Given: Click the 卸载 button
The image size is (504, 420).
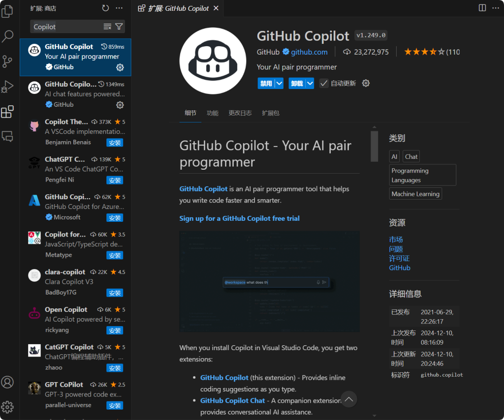Looking at the screenshot, I should (x=297, y=84).
